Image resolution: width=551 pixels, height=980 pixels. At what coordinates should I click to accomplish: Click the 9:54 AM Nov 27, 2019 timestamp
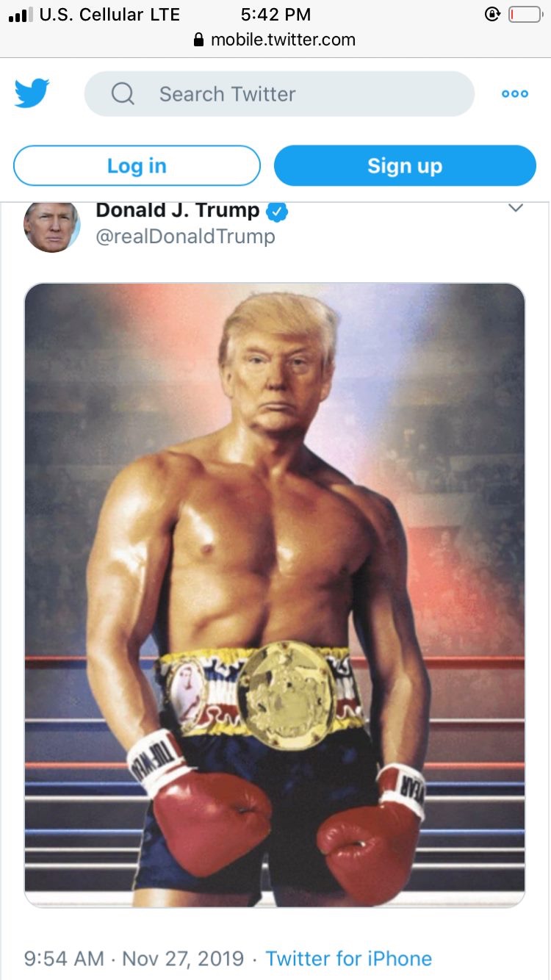(134, 959)
